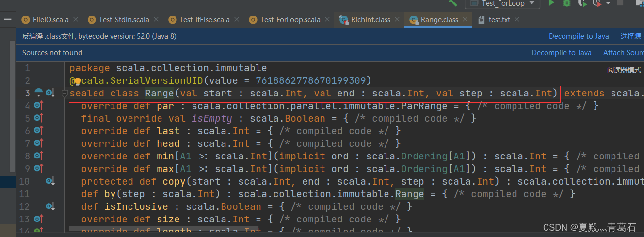Click line number 1 in gutter
This screenshot has width=644, height=237.
click(x=27, y=68)
